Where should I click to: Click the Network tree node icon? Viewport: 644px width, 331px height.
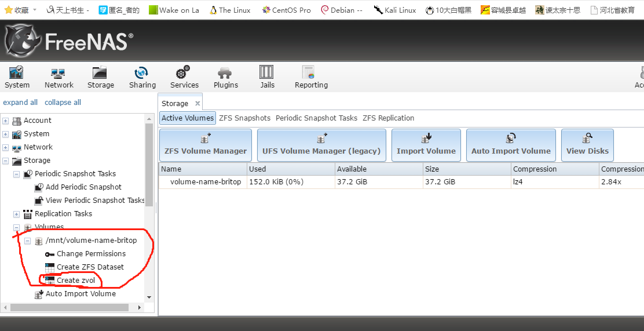click(x=17, y=148)
